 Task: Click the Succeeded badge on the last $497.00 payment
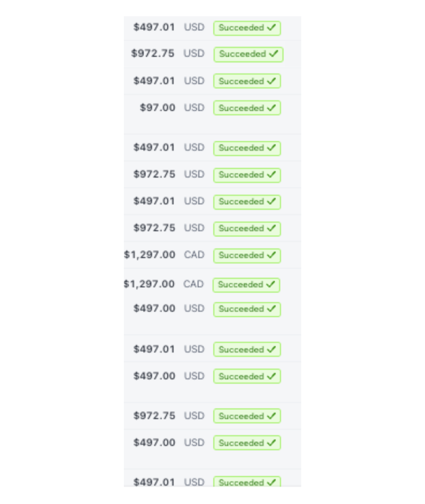point(247,443)
